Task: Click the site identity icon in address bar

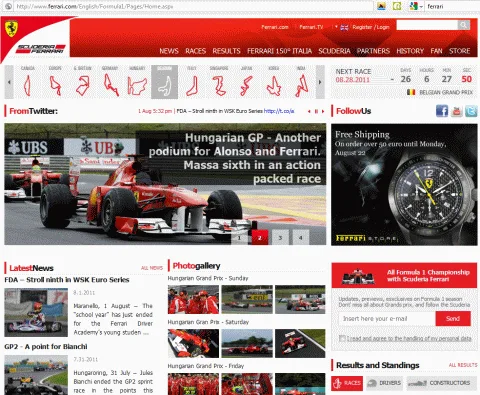Action: (x=8, y=6)
